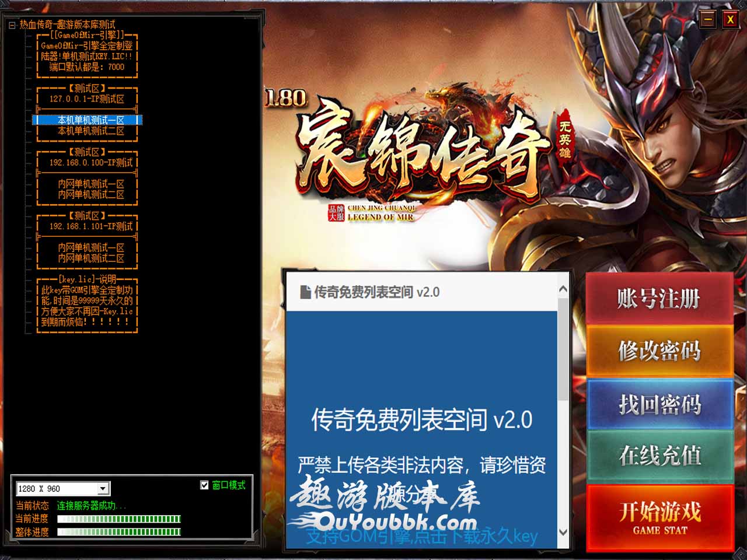Screen dimensions: 747x560
Task: Click the row 陆器!单机测试KEY.LIC!!
Action: [87, 56]
